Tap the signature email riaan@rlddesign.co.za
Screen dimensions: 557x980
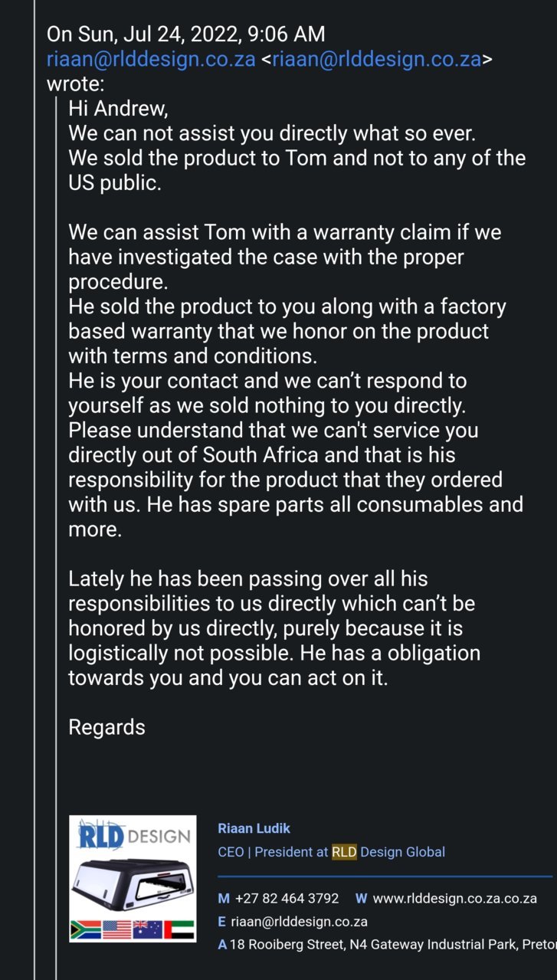point(299,922)
